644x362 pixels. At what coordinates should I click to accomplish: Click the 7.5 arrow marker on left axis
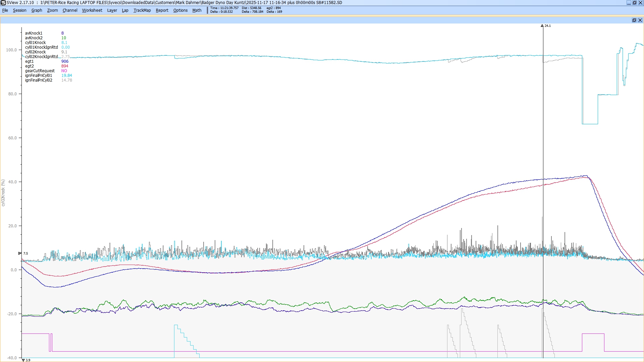[20, 253]
